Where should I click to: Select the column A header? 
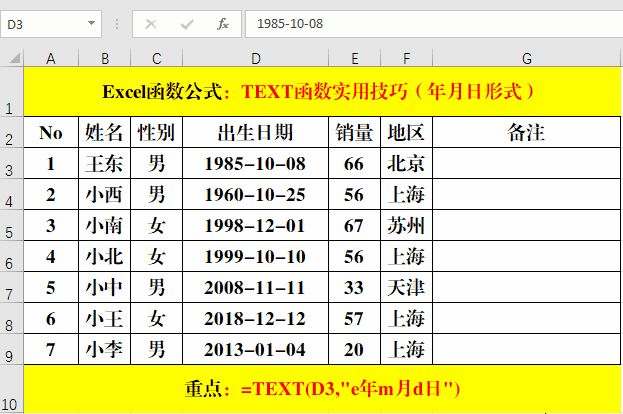51,58
